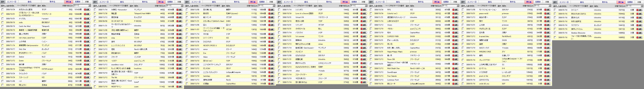Open the すべて dropdown in the panel listing 'peace world'
Viewport: 644px width, 89px height.
tap(543, 6)
